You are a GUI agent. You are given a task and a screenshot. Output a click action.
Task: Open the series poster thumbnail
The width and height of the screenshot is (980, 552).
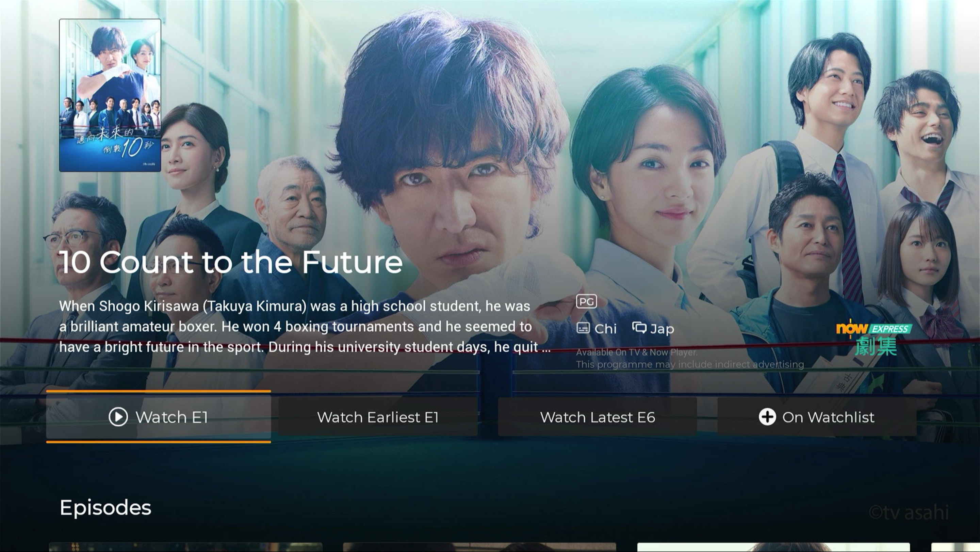110,95
